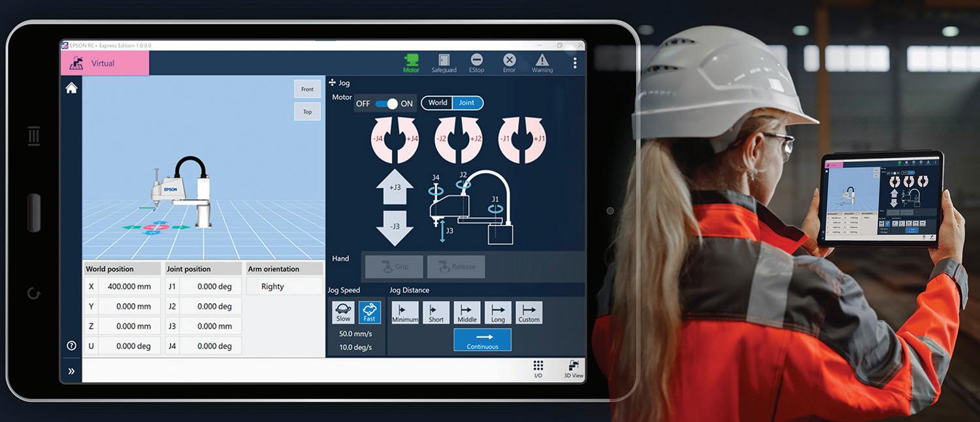Click the J1 label in robot diagram
Viewport: 980px width, 422px height.
(x=495, y=199)
